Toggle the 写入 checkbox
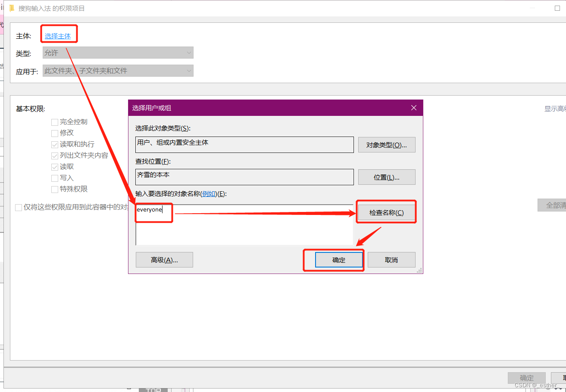This screenshot has width=566, height=392. click(55, 178)
